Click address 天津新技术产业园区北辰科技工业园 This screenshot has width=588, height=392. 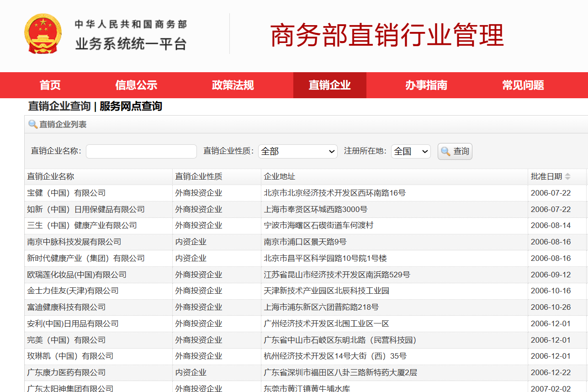pos(327,291)
